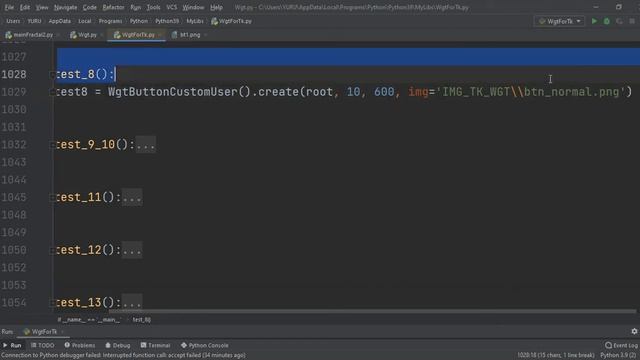Click folded ellipsis after test_11():
This screenshot has width=640, height=360.
click(x=132, y=198)
